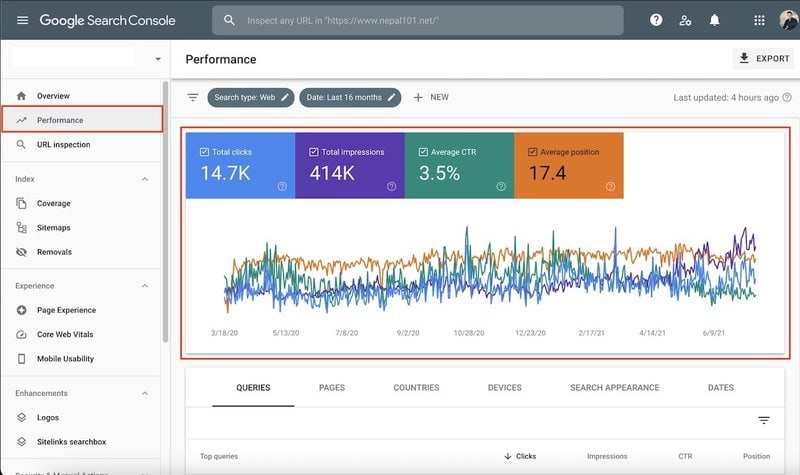This screenshot has height=475, width=800.
Task: Click the filter list icon beside Search type
Action: (x=192, y=97)
